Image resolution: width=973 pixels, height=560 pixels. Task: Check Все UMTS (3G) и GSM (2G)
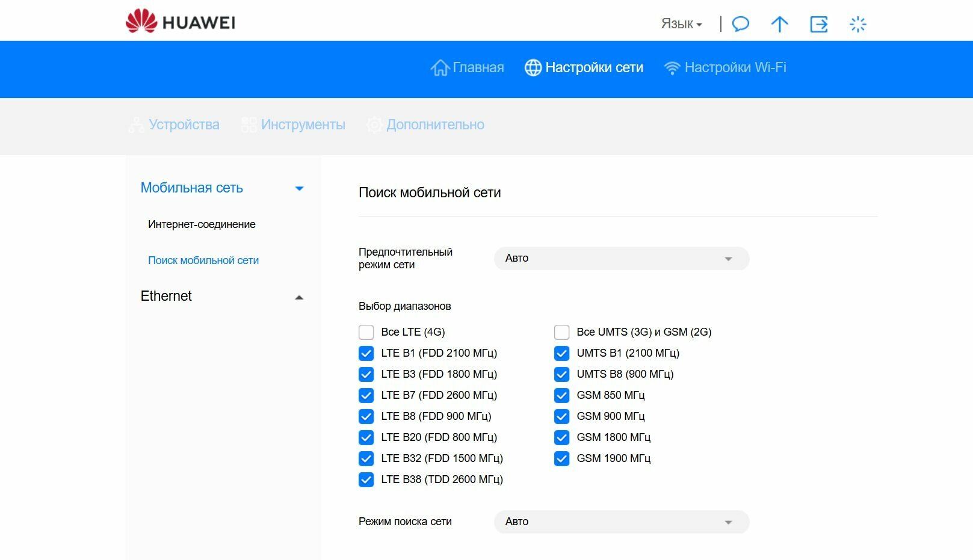pos(562,332)
